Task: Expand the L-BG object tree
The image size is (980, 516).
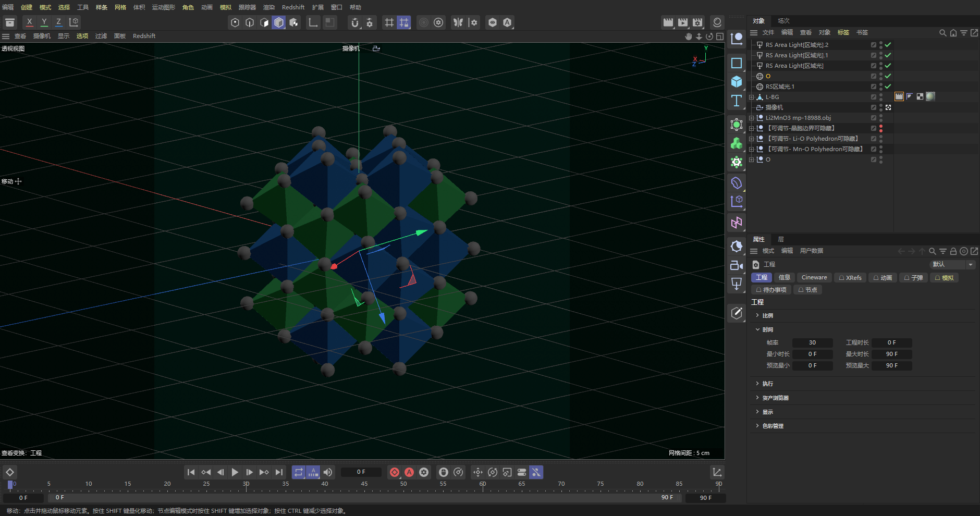Action: coord(751,97)
